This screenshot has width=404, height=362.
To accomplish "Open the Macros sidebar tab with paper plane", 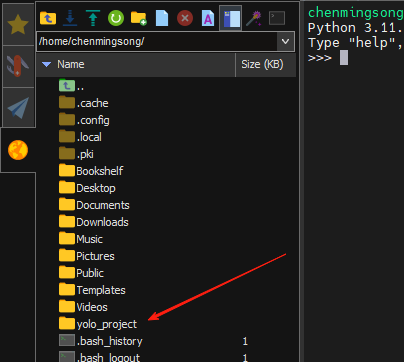I will click(x=18, y=107).
